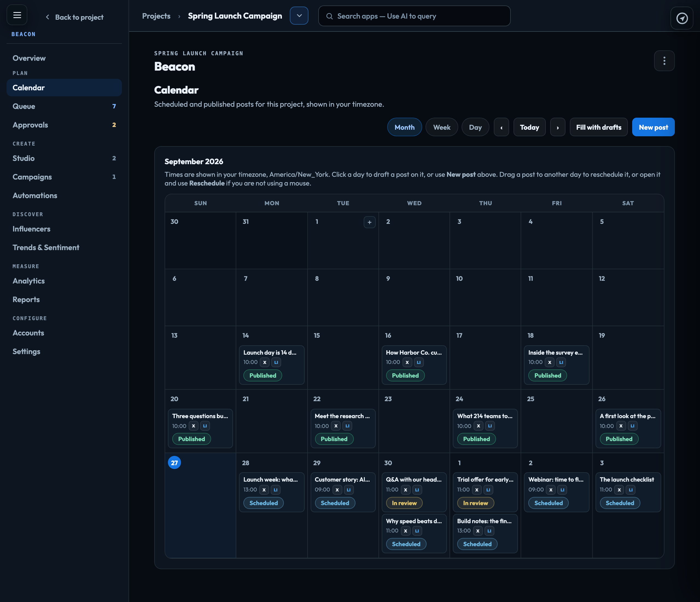Viewport: 700px width, 602px height.
Task: Jump to Today
Action: click(x=529, y=127)
